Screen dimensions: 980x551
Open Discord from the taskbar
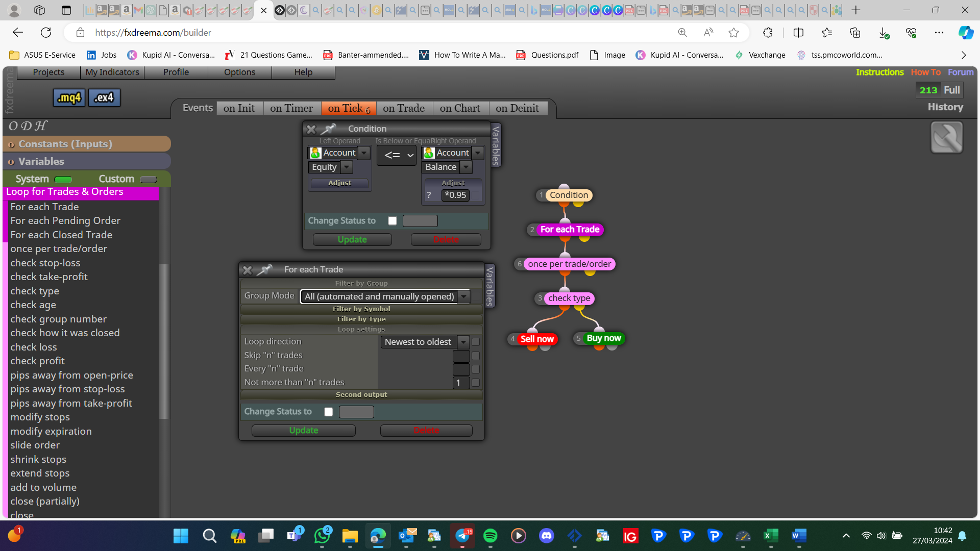pos(546,536)
